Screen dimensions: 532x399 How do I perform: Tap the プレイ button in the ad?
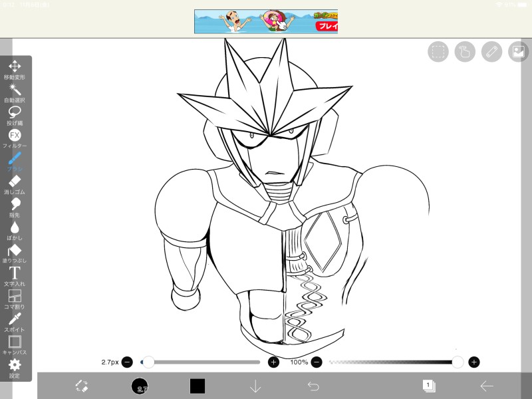[327, 26]
